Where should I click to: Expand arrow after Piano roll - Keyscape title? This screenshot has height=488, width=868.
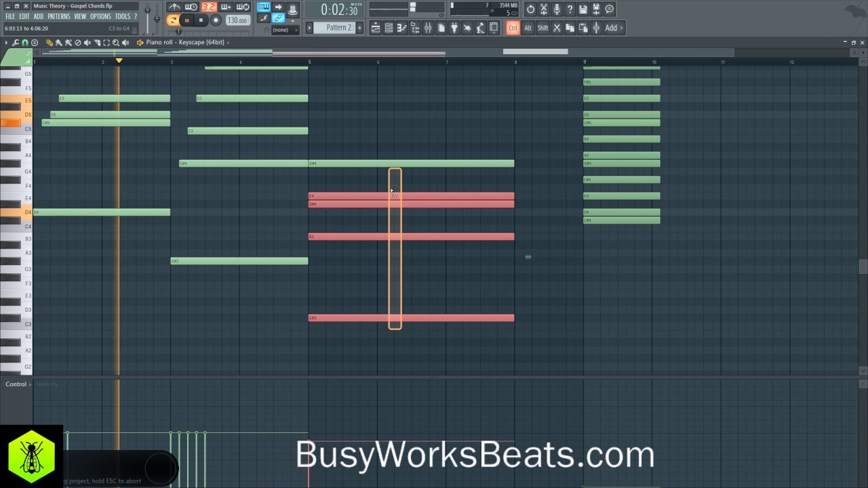pyautogui.click(x=228, y=43)
